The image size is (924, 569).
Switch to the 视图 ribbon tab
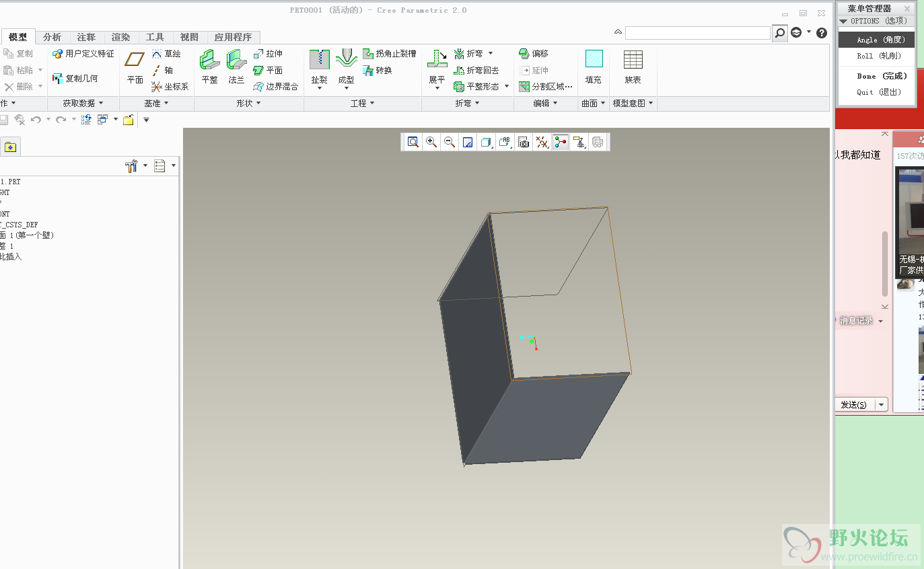click(189, 37)
